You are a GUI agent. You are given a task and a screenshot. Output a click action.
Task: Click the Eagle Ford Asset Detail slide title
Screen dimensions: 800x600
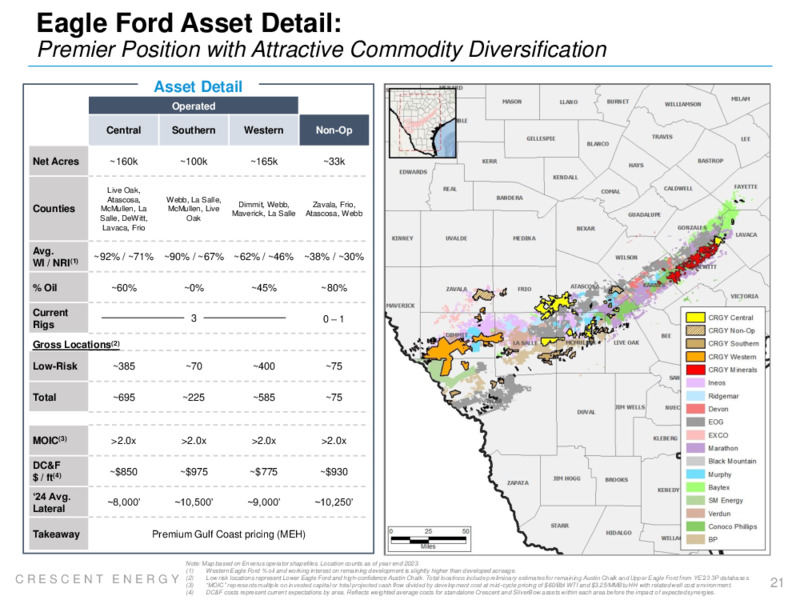(x=189, y=23)
